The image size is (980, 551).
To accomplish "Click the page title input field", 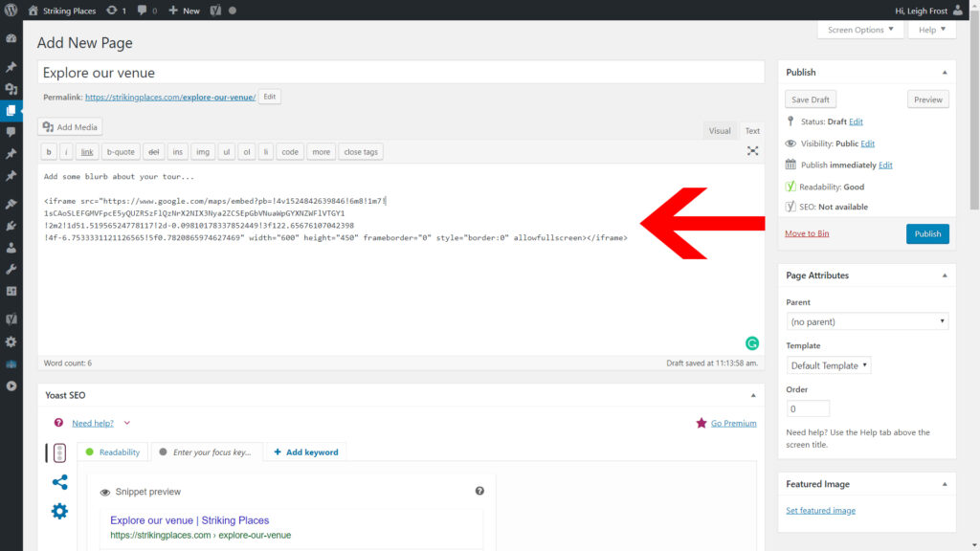I will point(401,73).
